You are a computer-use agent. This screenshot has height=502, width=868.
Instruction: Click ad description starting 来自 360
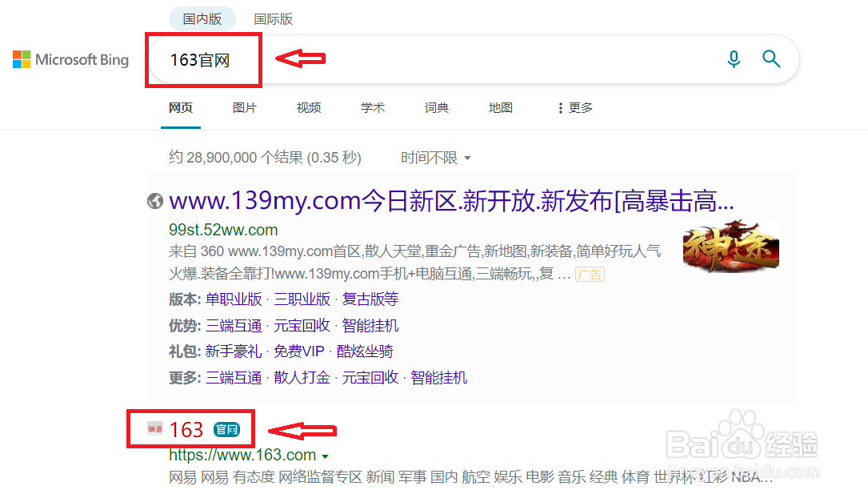(x=415, y=263)
